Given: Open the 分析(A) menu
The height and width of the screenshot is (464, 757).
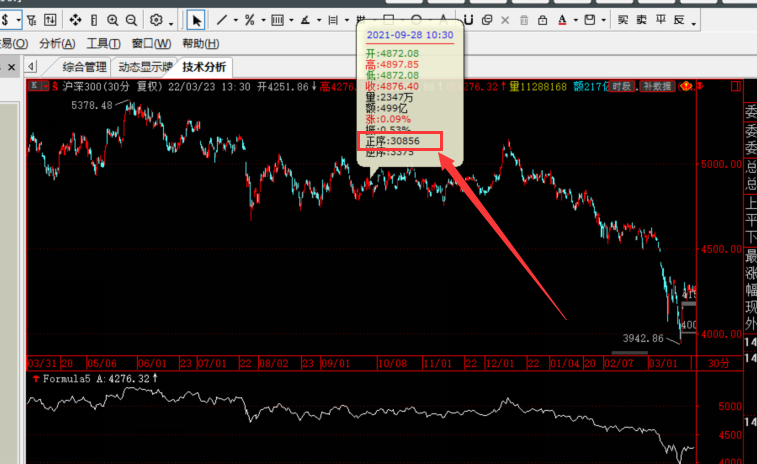Looking at the screenshot, I should pos(57,43).
